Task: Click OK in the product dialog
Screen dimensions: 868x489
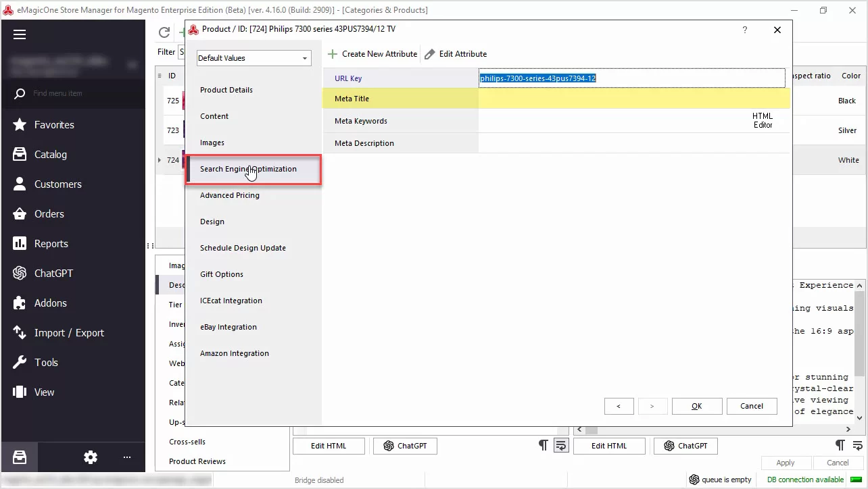Action: [x=696, y=406]
